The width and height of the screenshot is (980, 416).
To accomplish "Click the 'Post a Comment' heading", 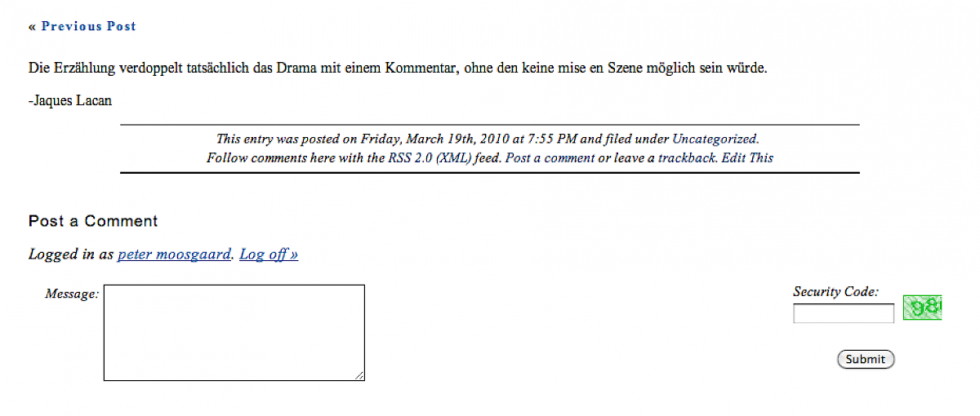I will coord(93,221).
